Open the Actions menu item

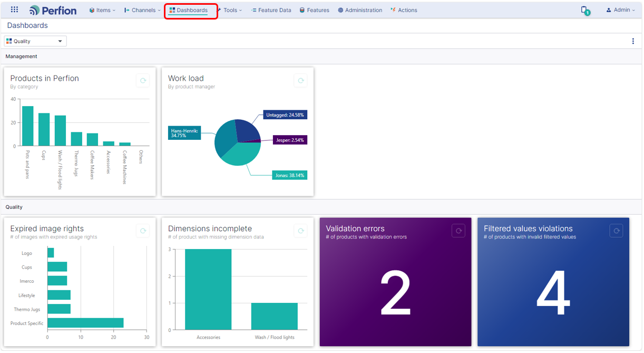[404, 10]
